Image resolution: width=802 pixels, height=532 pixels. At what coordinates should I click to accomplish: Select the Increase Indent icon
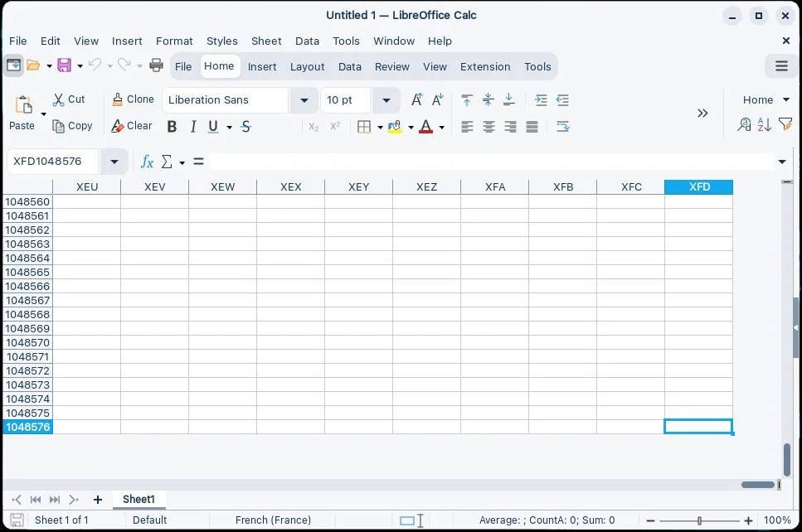pos(539,99)
